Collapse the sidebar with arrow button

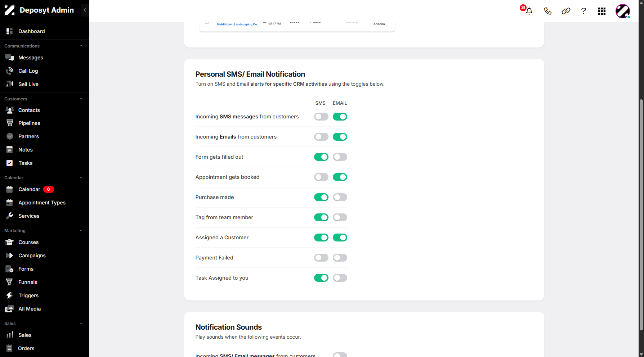coord(85,10)
